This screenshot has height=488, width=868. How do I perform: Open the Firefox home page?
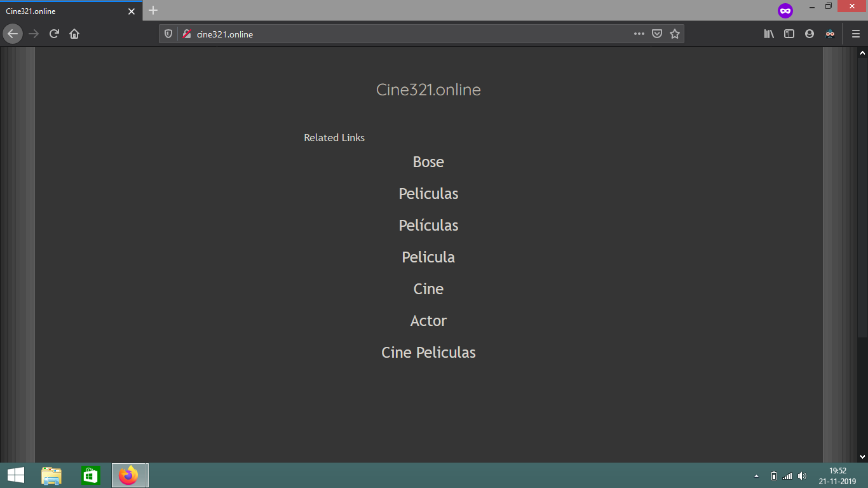[74, 34]
